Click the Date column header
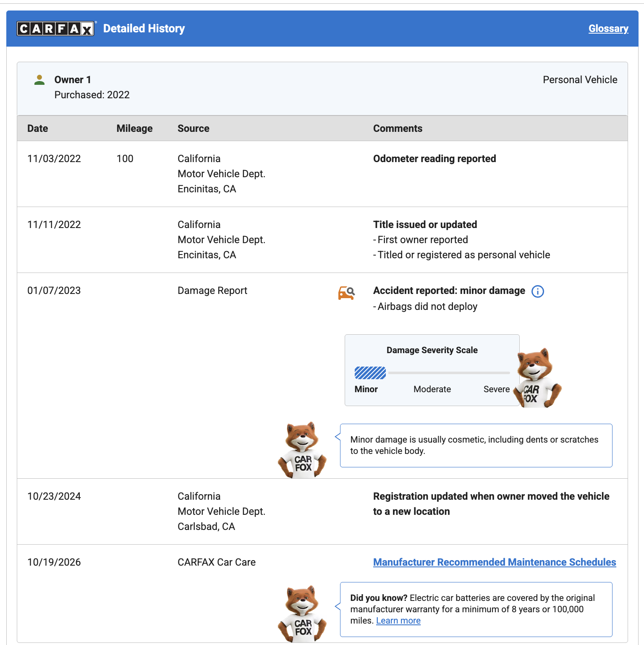This screenshot has height=645, width=644. pyautogui.click(x=38, y=128)
